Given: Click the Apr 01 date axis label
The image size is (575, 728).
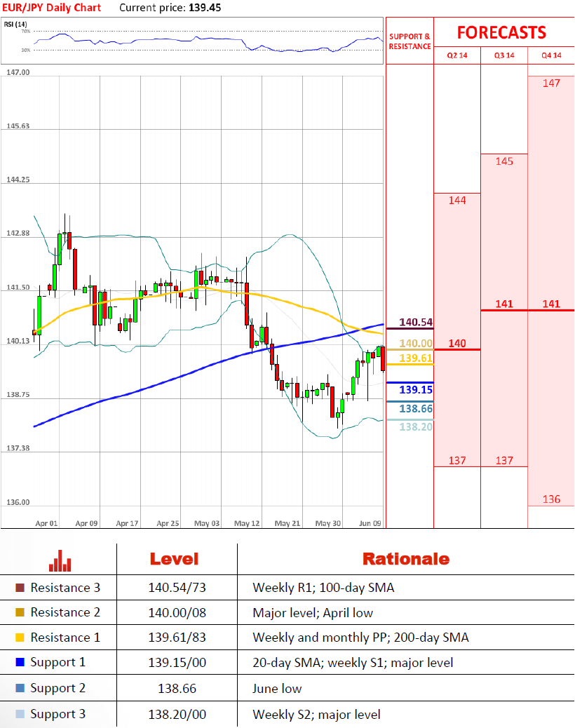Looking at the screenshot, I should pos(46,523).
